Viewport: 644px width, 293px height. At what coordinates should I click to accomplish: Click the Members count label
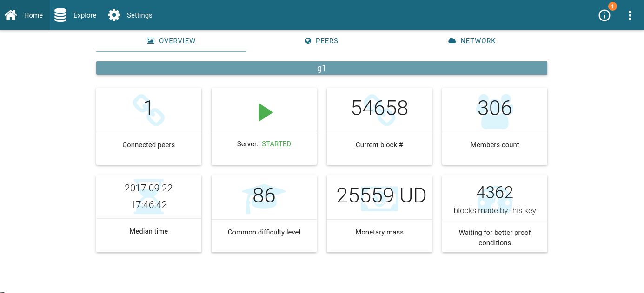495,145
